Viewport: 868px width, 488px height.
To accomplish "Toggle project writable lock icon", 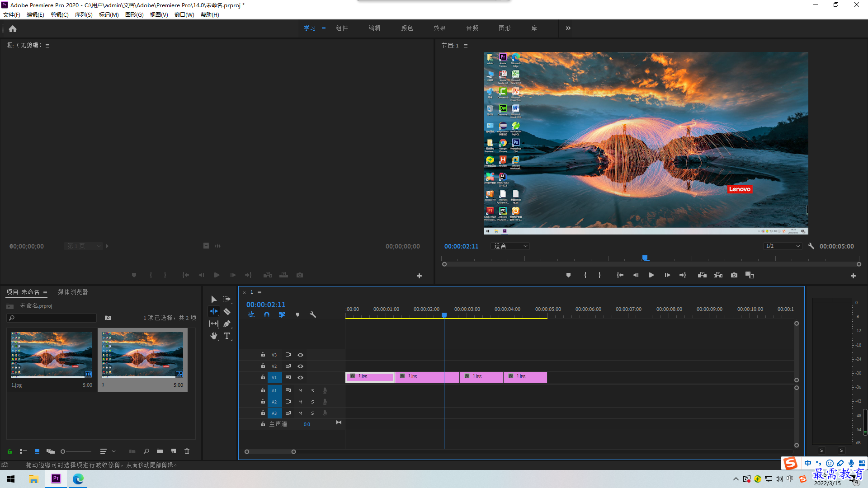I will [x=9, y=451].
